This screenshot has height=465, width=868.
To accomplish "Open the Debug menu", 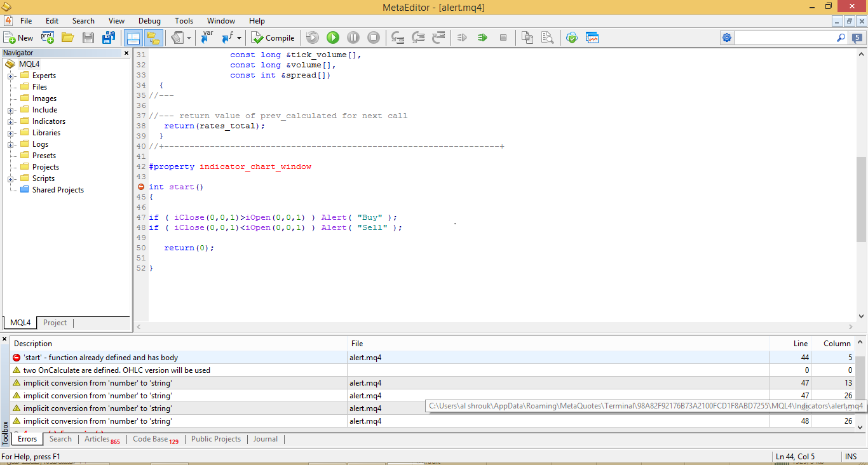I will [x=149, y=21].
